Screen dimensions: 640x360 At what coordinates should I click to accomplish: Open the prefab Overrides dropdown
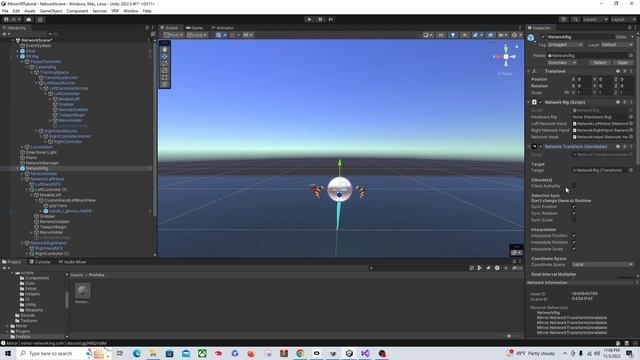pyautogui.click(x=562, y=62)
